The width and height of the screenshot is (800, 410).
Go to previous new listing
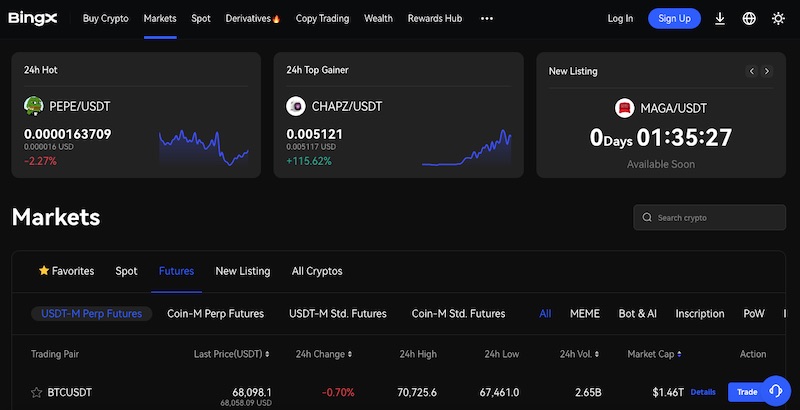(x=752, y=71)
